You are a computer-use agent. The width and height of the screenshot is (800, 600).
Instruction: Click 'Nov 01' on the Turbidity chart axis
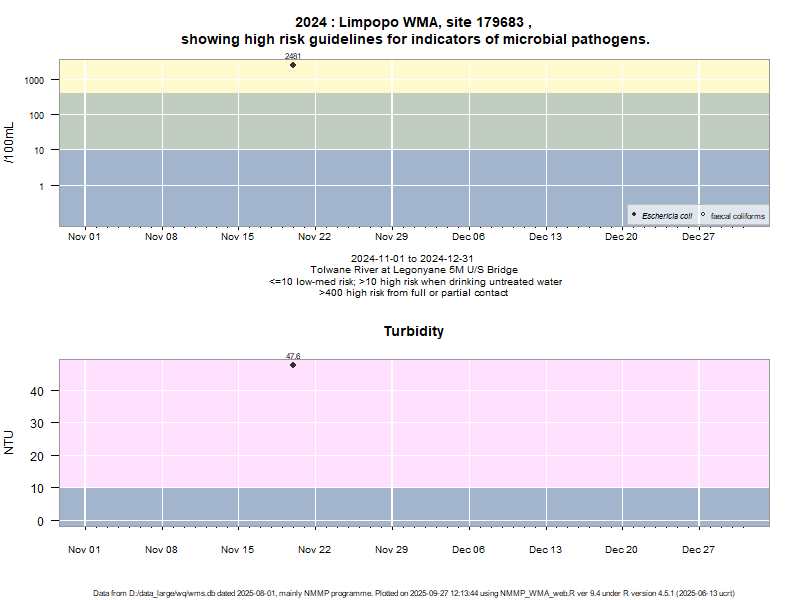[x=84, y=549]
